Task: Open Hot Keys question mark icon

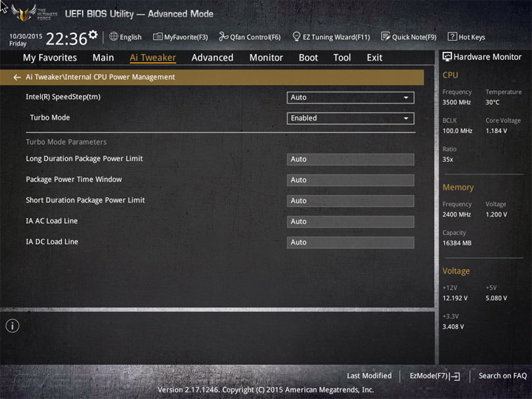Action: (x=452, y=36)
